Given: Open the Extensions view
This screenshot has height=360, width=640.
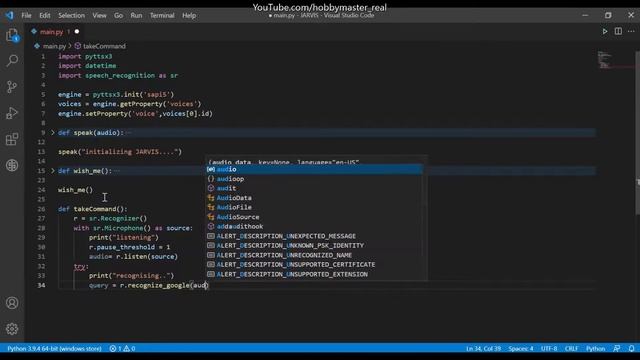Looking at the screenshot, I should click(12, 139).
